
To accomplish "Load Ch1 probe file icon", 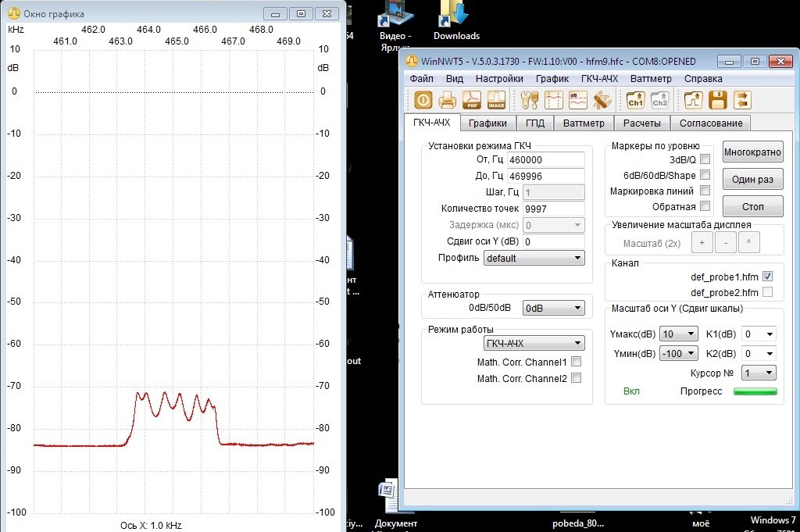I will (636, 100).
